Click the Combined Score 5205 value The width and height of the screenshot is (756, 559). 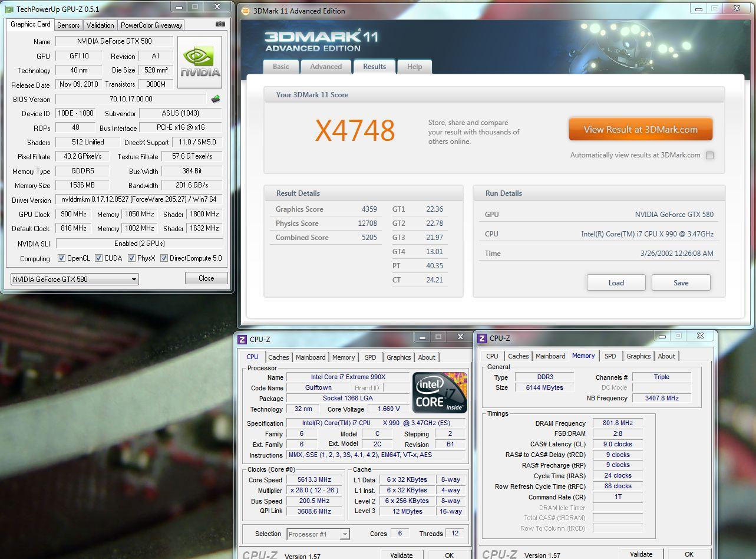tap(369, 238)
